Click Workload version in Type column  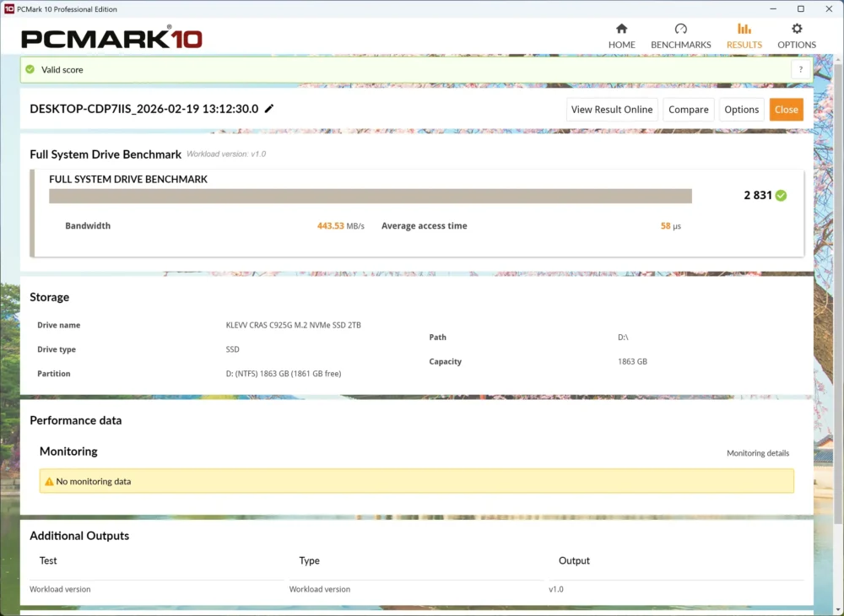click(320, 589)
